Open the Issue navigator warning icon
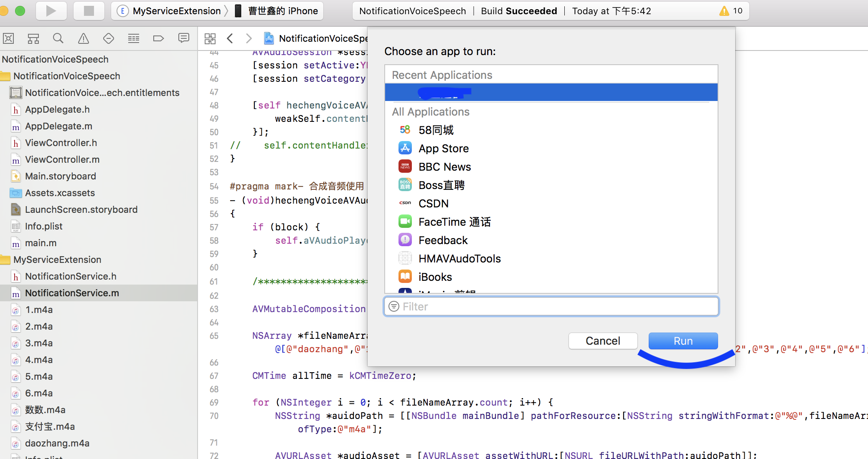 point(84,39)
